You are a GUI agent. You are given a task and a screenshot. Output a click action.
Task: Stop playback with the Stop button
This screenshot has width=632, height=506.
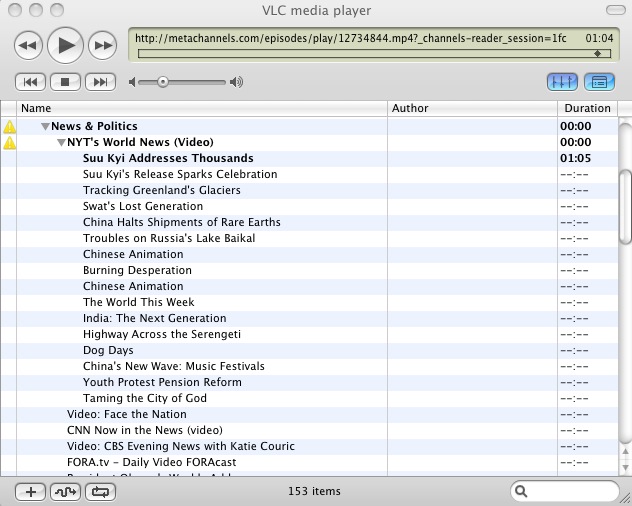(x=66, y=82)
